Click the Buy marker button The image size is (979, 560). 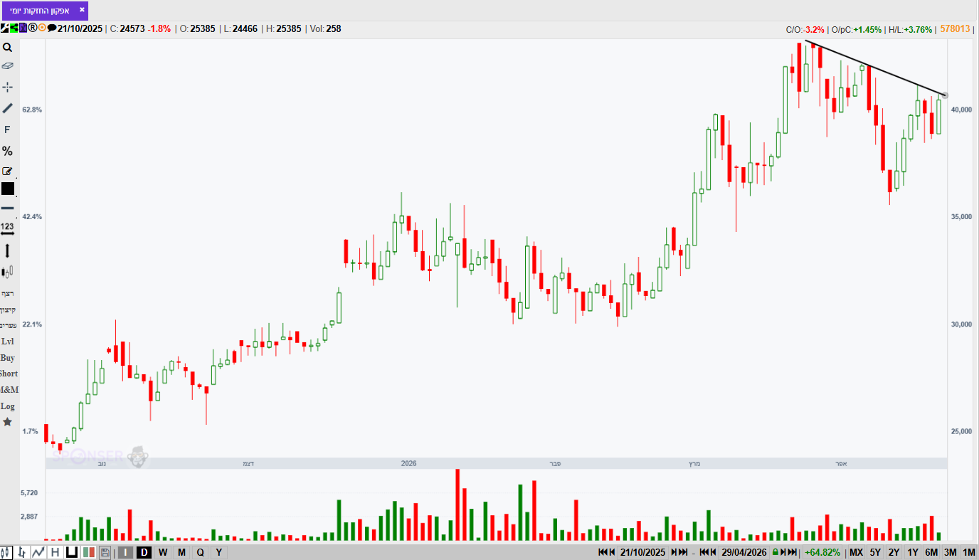(x=7, y=358)
